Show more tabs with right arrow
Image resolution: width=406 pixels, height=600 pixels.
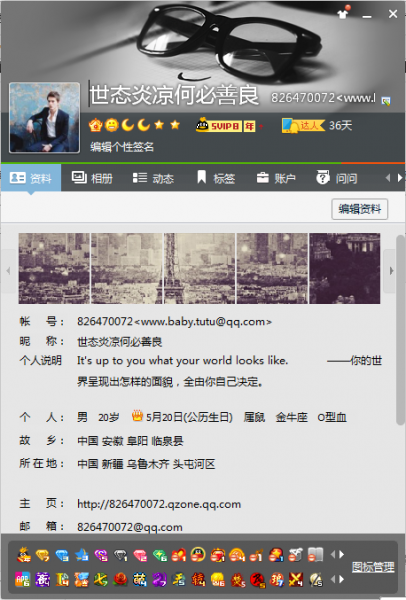coord(400,178)
